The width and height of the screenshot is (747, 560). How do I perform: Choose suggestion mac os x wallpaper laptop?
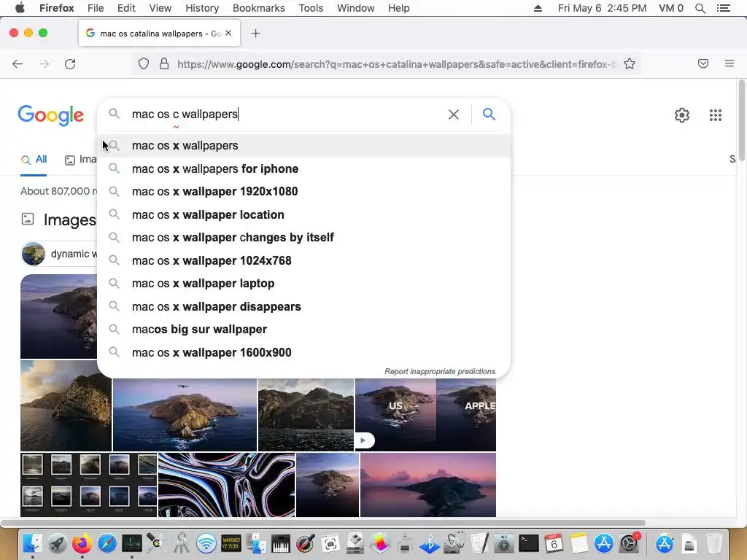(303, 284)
